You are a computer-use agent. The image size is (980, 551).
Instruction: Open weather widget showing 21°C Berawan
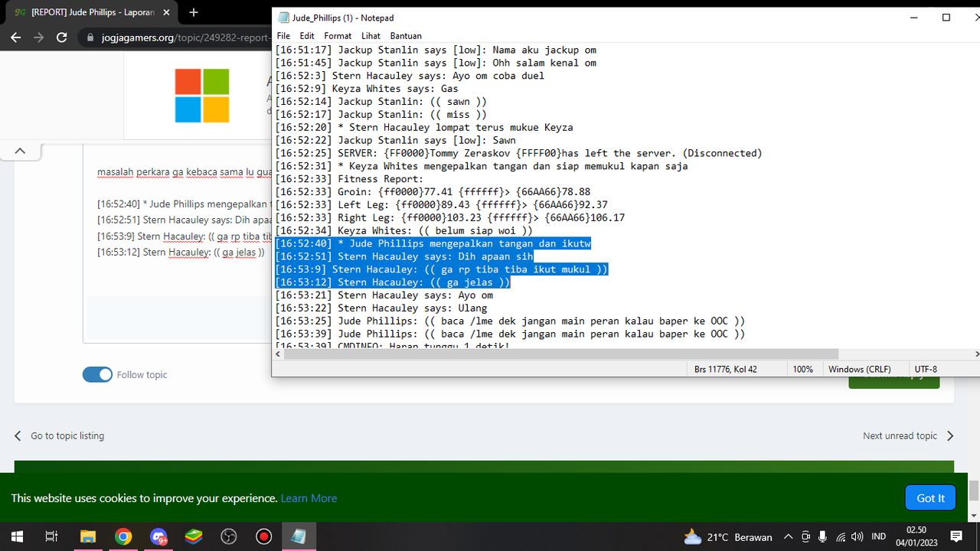point(727,536)
